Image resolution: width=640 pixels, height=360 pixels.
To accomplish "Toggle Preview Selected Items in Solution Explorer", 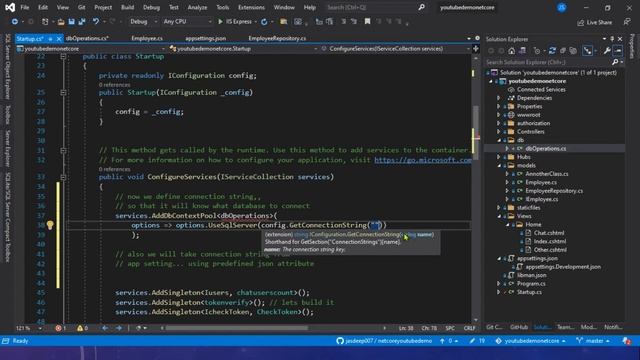I will [x=618, y=51].
